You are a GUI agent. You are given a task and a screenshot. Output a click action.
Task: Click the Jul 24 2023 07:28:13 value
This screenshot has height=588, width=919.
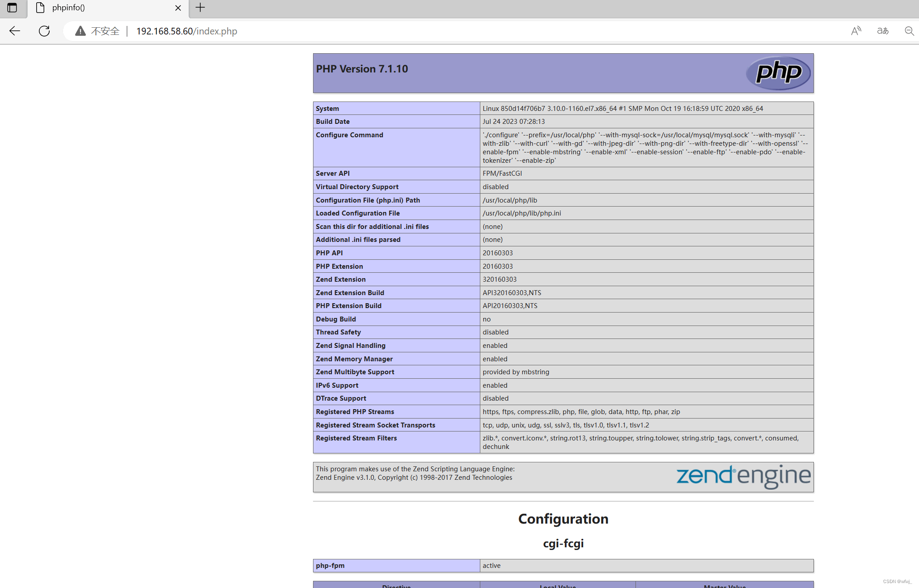pyautogui.click(x=513, y=122)
